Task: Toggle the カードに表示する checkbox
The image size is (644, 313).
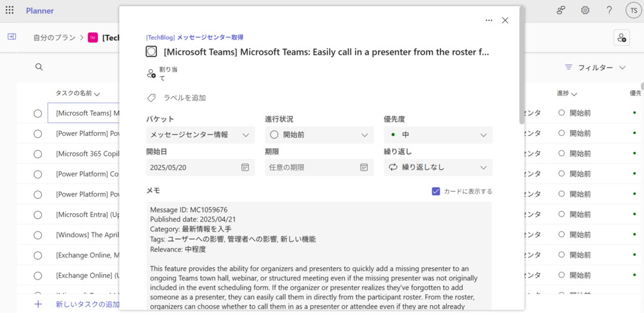Action: [436, 191]
